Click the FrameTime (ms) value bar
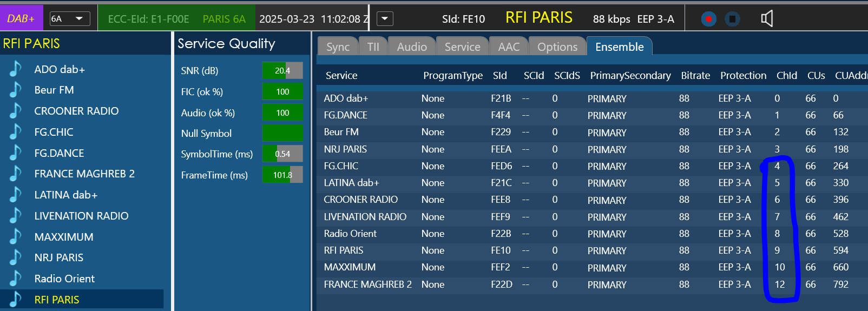The image size is (868, 311). point(282,175)
